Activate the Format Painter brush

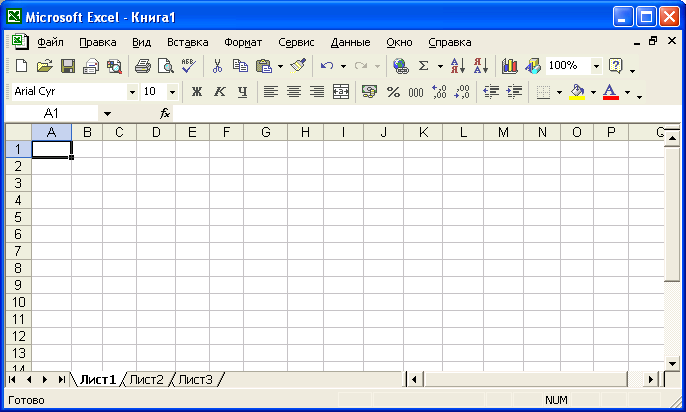298,66
